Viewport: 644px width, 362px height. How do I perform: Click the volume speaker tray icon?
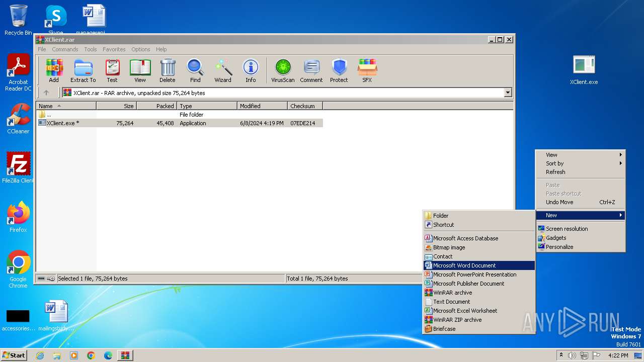[572, 355]
